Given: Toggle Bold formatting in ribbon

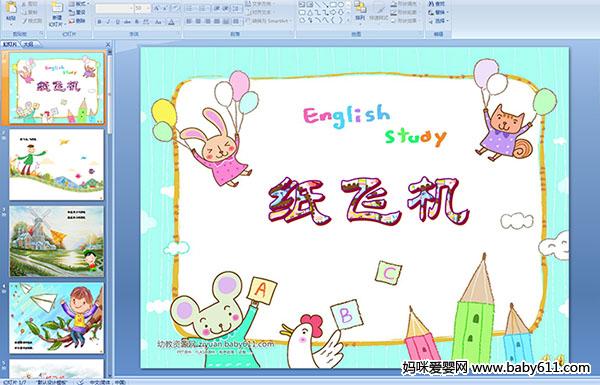Looking at the screenshot, I should [99, 22].
